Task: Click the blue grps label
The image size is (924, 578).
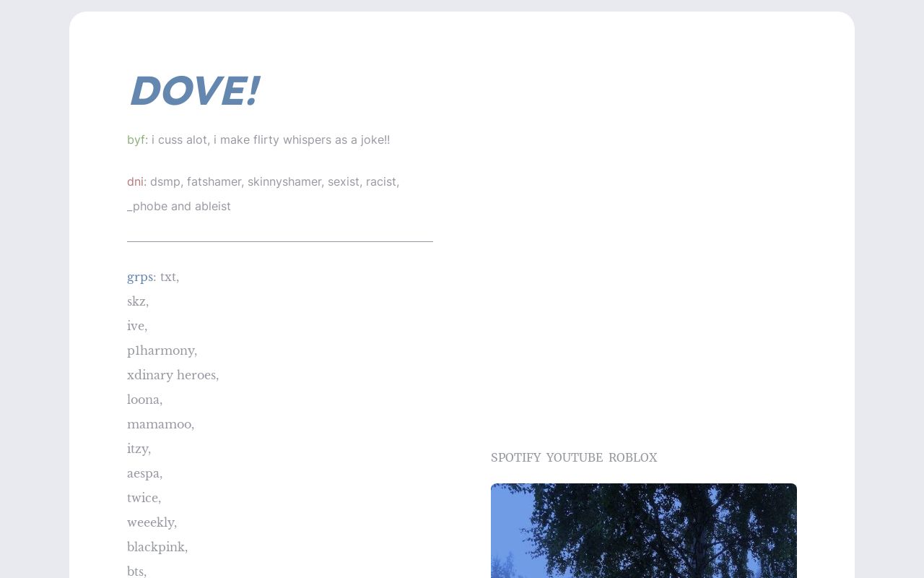Action: tap(140, 277)
